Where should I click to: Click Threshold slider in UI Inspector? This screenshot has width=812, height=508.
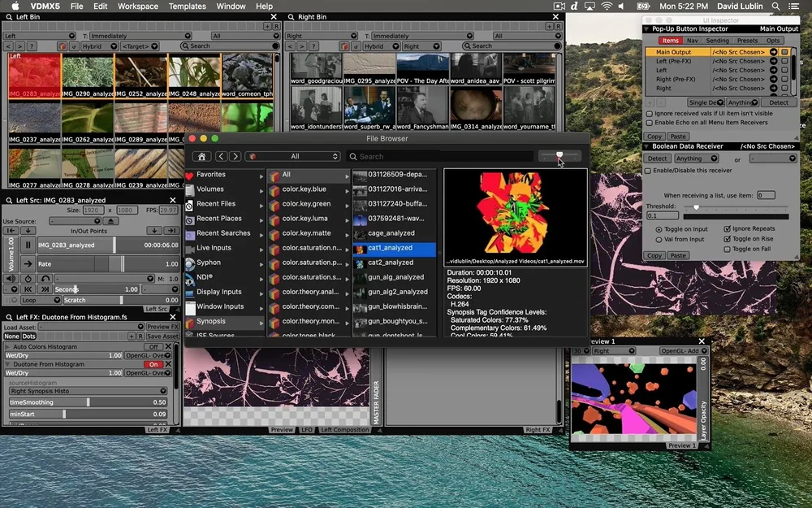(736, 207)
